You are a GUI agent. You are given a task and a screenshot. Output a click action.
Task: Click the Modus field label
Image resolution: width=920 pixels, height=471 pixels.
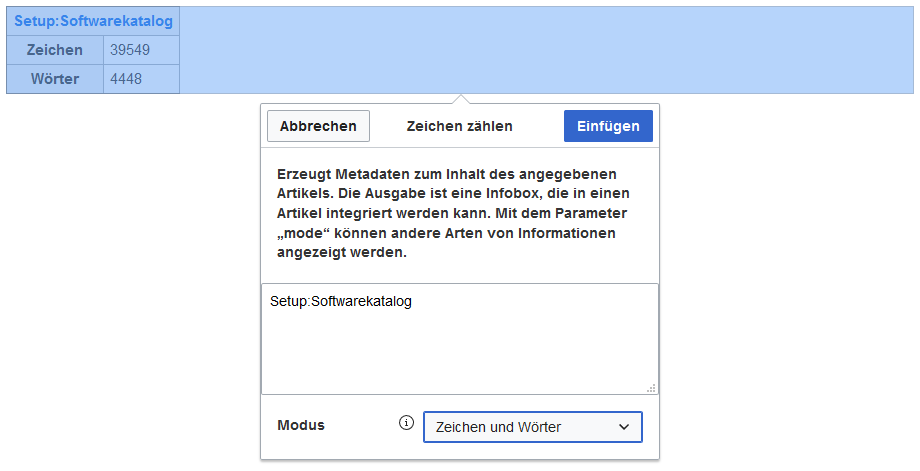pyautogui.click(x=301, y=425)
